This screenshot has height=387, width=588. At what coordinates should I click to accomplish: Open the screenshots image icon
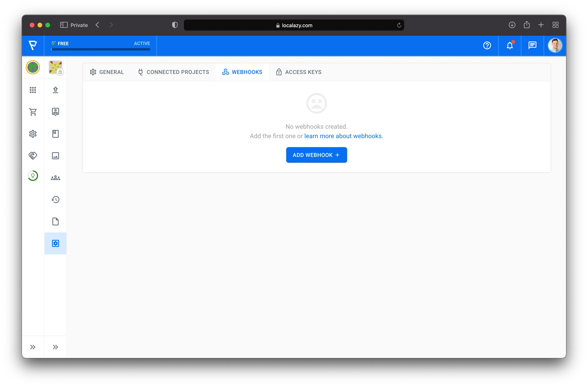pyautogui.click(x=55, y=156)
